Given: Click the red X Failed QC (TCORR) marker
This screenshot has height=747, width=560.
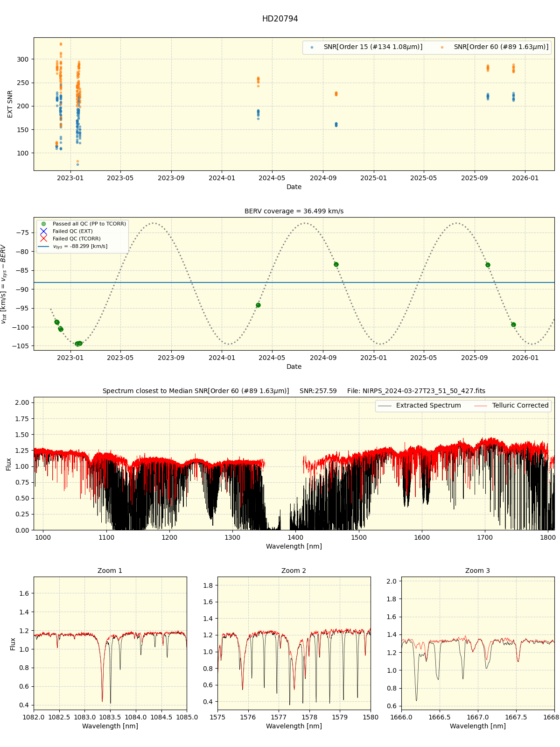Looking at the screenshot, I should pyautogui.click(x=43, y=239).
